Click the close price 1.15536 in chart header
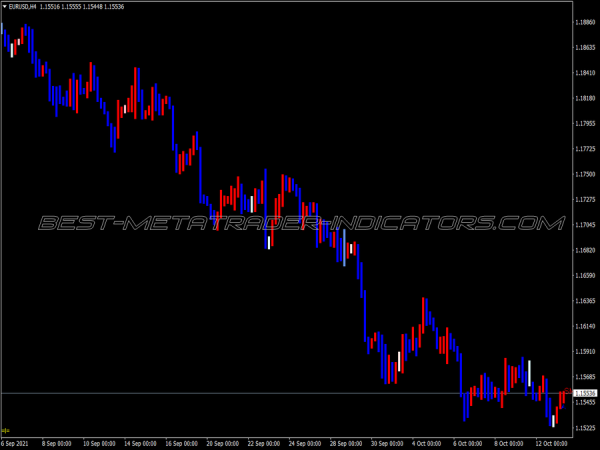The height and width of the screenshot is (450, 600). (114, 7)
